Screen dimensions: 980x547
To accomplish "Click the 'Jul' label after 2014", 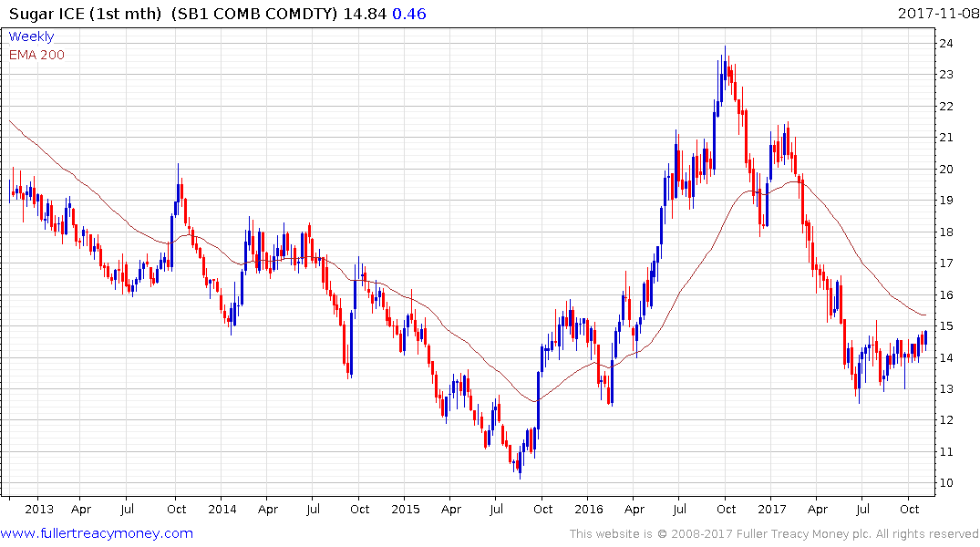I will coord(313,509).
